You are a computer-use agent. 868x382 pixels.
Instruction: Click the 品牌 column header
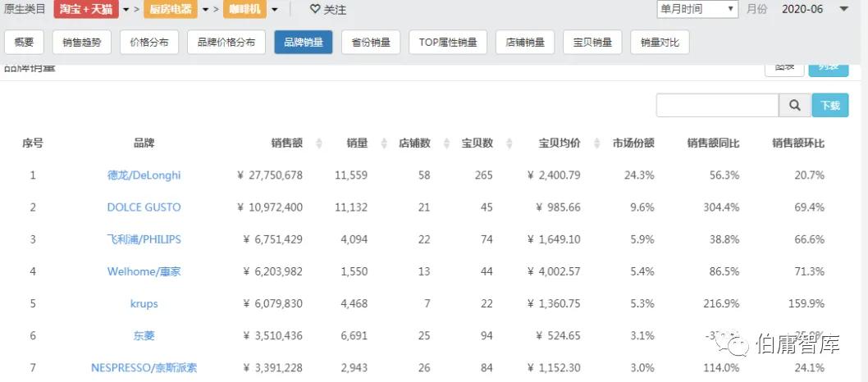tap(144, 143)
